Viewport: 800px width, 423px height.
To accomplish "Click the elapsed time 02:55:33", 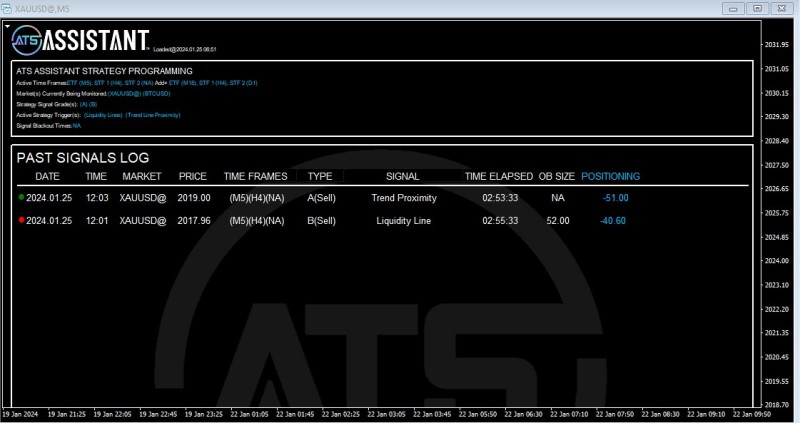I will tap(500, 221).
